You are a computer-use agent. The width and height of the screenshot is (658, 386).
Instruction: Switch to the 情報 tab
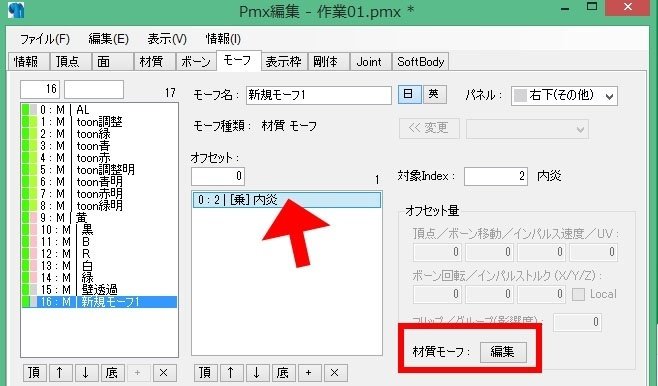(28, 62)
